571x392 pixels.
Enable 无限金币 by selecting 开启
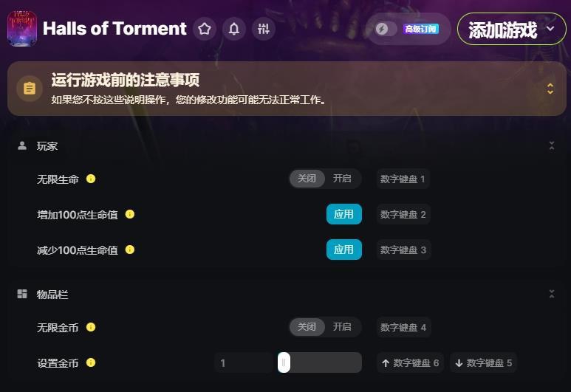pyautogui.click(x=342, y=326)
